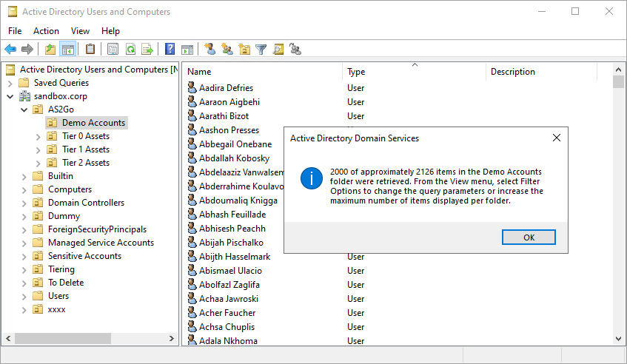Click the Export List toolbar icon
This screenshot has height=364, width=627.
147,50
